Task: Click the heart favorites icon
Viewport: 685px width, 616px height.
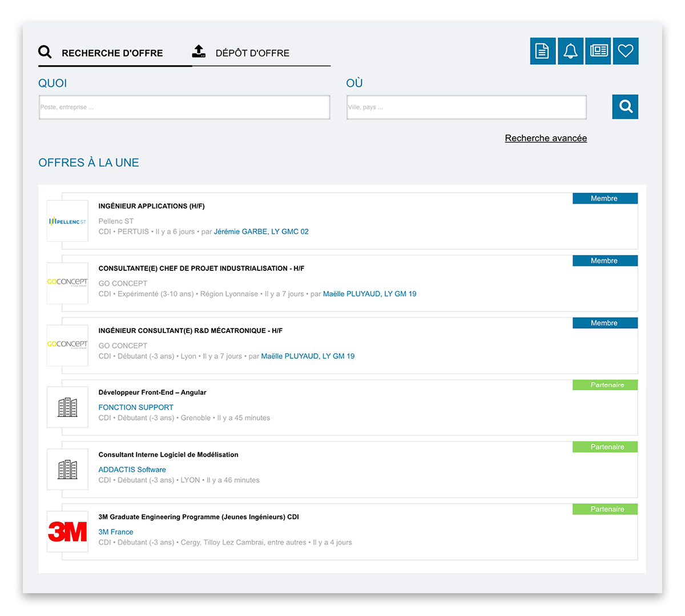Action: tap(626, 51)
